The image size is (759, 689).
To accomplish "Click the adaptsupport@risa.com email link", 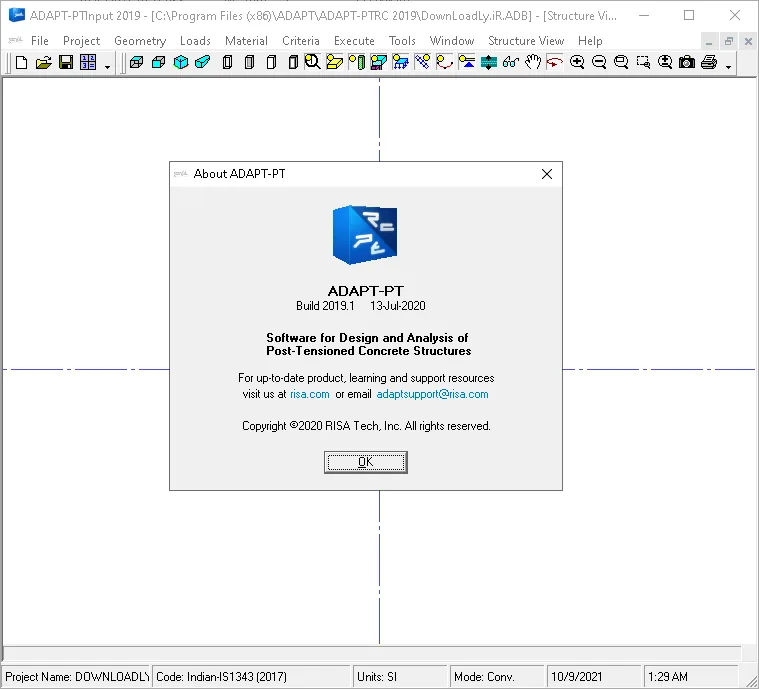I will tap(432, 394).
